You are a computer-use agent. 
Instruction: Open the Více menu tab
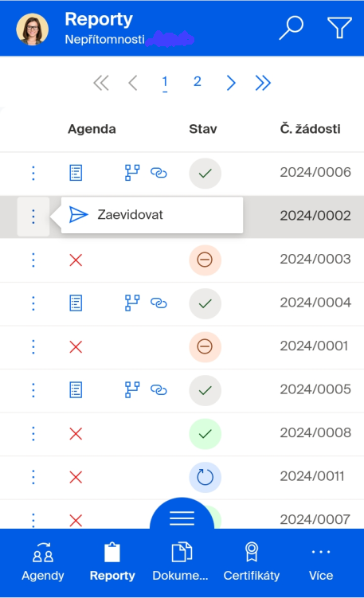[321, 562]
